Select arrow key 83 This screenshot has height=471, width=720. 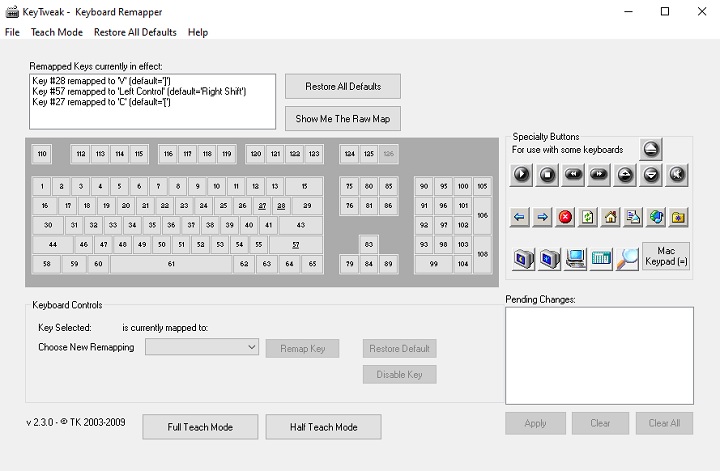[369, 245]
